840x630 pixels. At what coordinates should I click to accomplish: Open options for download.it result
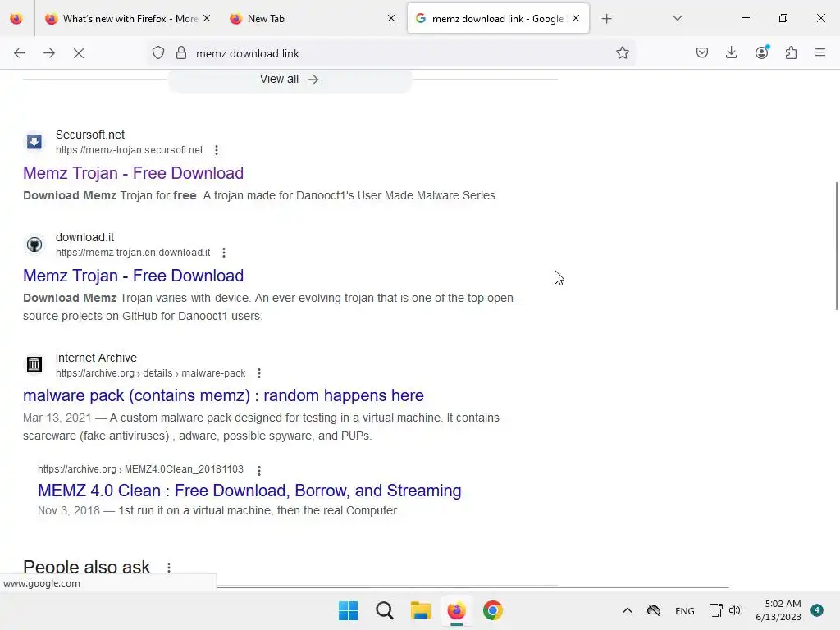click(224, 253)
